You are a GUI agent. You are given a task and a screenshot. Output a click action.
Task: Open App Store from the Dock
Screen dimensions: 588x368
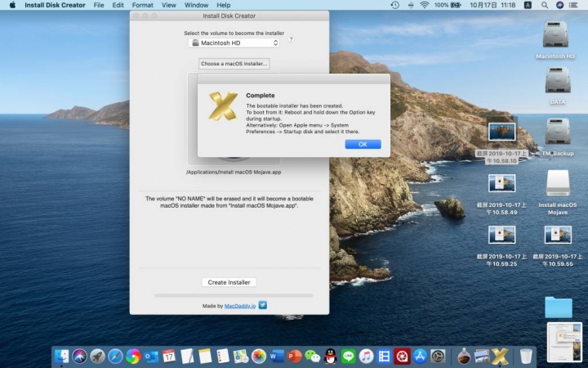tap(420, 356)
